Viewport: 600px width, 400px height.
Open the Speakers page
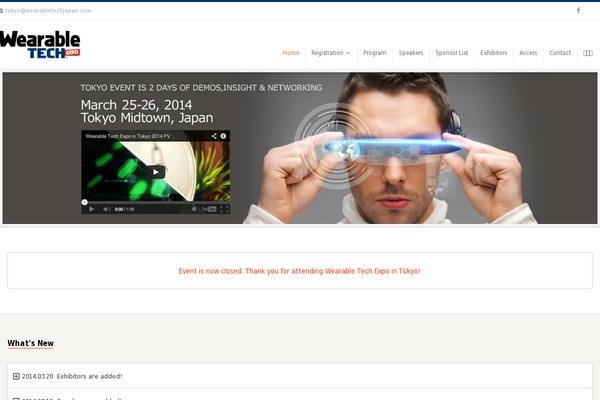tap(411, 53)
